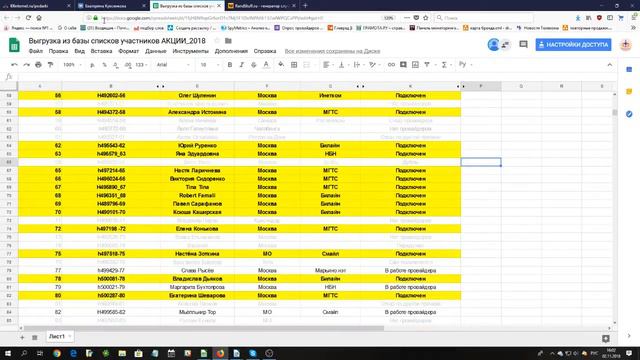Open the Инструменты menu
Screen dimensions: 640x360
coord(191,51)
